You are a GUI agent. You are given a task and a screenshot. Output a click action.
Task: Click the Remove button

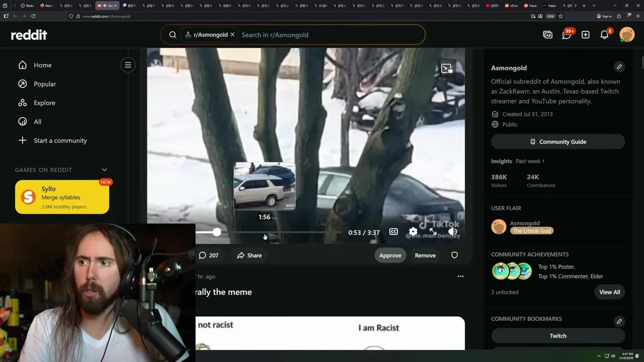425,255
